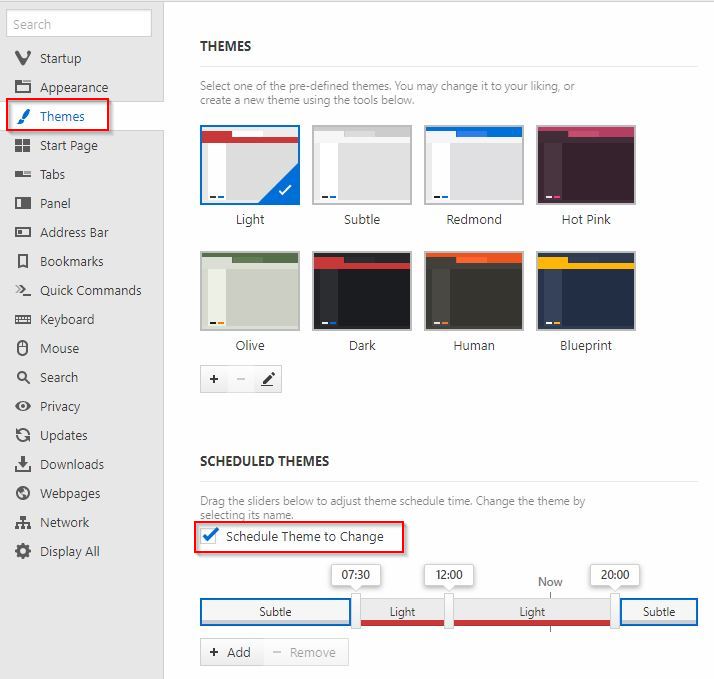Select the Subtle theme thumbnail
This screenshot has height=679, width=714.
pyautogui.click(x=362, y=165)
